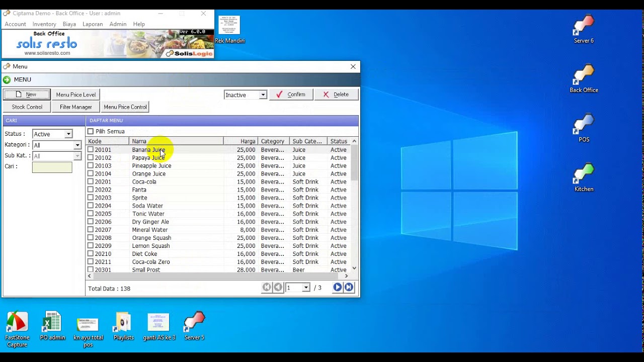
Task: Tick the checkbox for Orange Juice row
Action: click(x=91, y=173)
